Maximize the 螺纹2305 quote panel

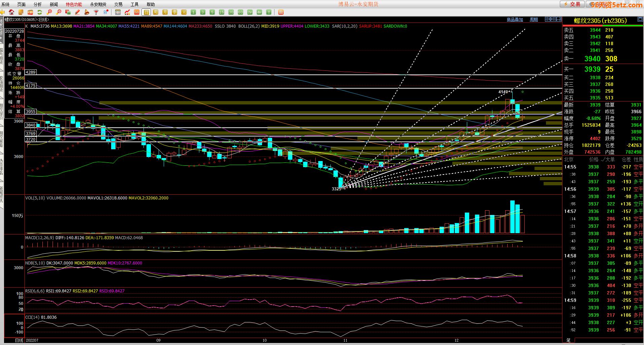(x=640, y=20)
